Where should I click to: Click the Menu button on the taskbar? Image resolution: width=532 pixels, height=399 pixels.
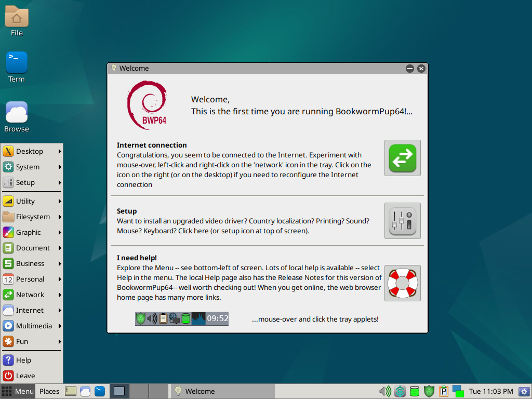[x=18, y=391]
